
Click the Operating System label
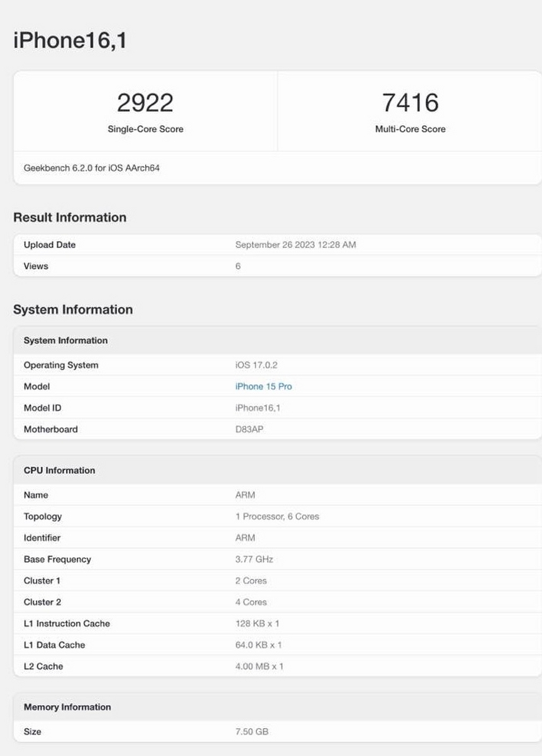click(61, 365)
